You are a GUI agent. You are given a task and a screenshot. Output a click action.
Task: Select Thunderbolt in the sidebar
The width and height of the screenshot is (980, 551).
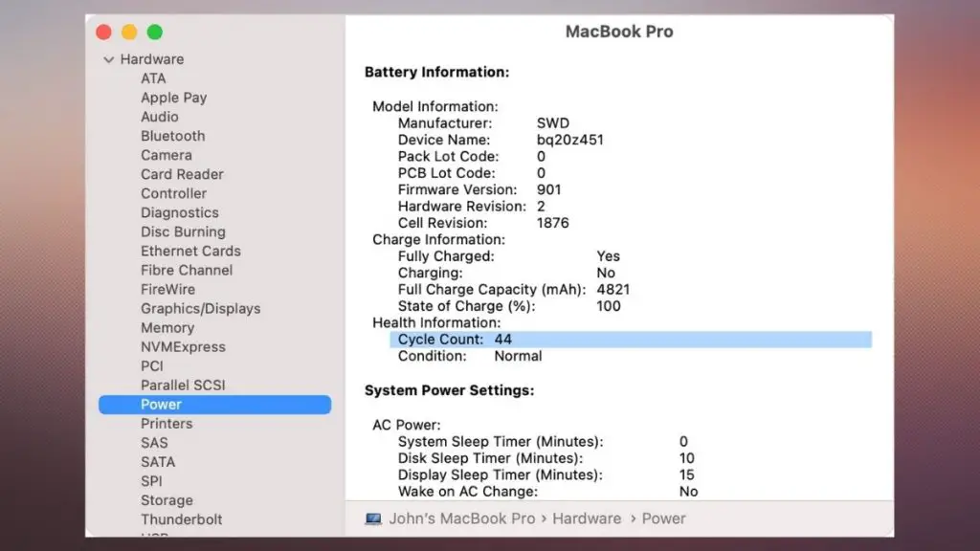(x=181, y=519)
